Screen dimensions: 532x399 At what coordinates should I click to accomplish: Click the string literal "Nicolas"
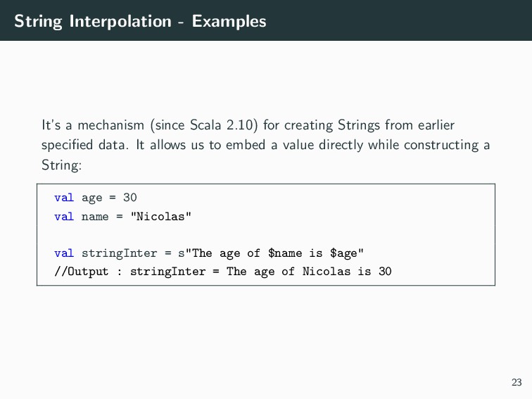161,217
